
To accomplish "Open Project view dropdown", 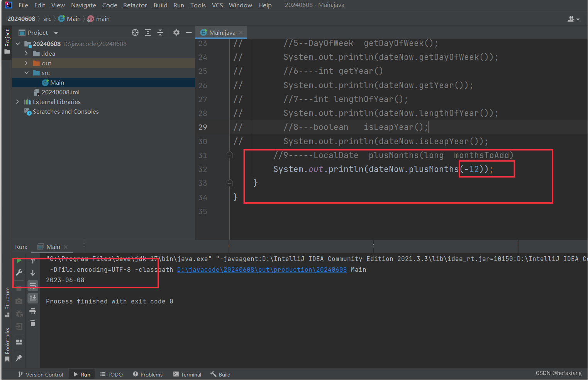I will click(x=56, y=33).
